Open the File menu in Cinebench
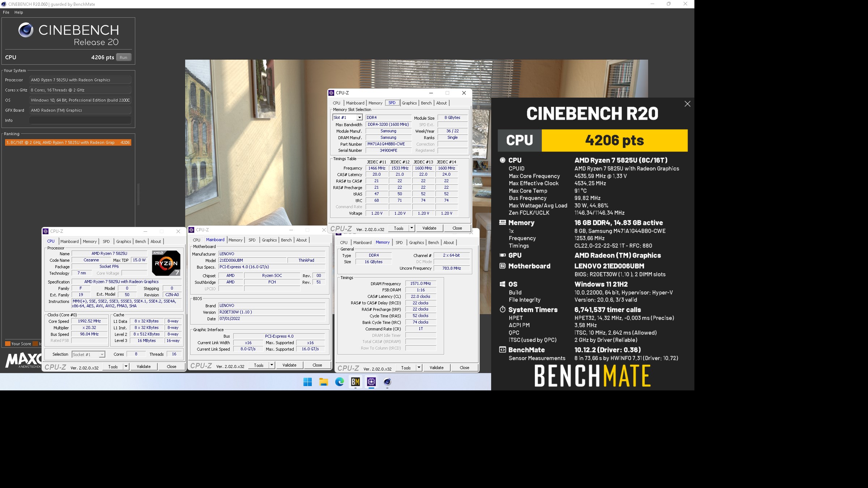 click(x=6, y=12)
